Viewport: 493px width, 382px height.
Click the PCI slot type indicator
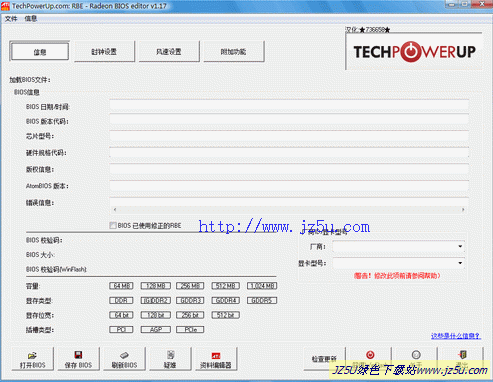tap(121, 330)
